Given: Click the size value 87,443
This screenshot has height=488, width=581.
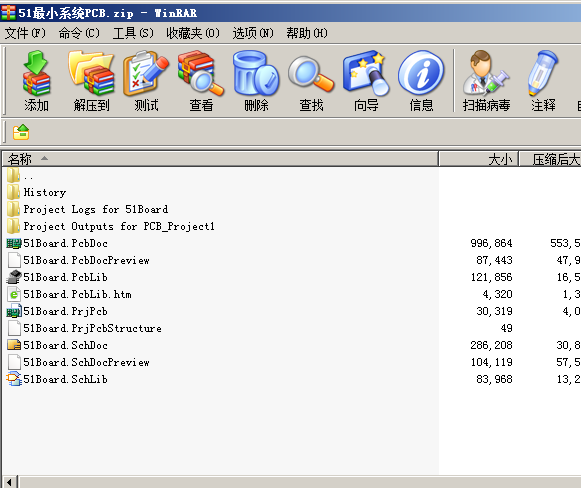Looking at the screenshot, I should tap(494, 260).
